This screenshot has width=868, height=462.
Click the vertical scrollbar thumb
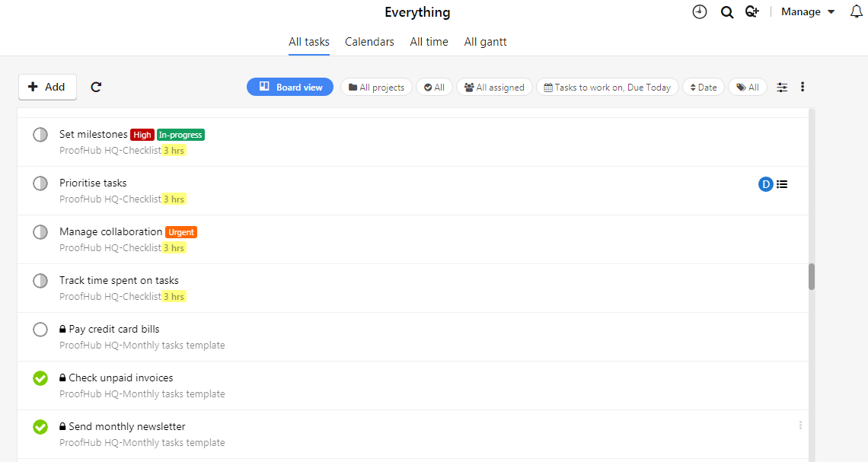812,278
